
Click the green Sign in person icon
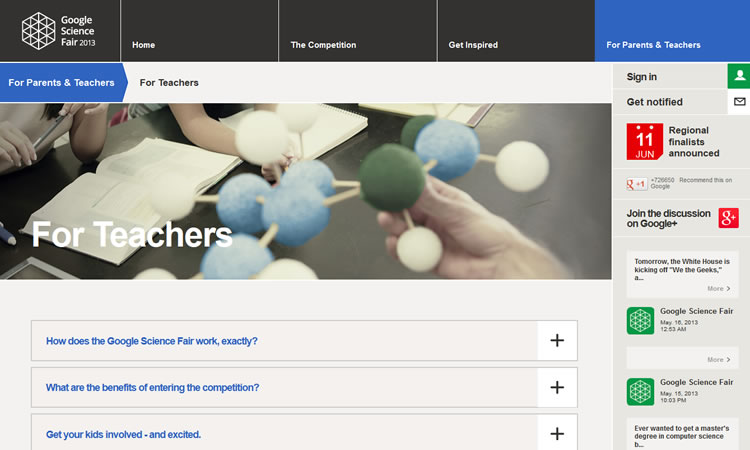coord(739,76)
